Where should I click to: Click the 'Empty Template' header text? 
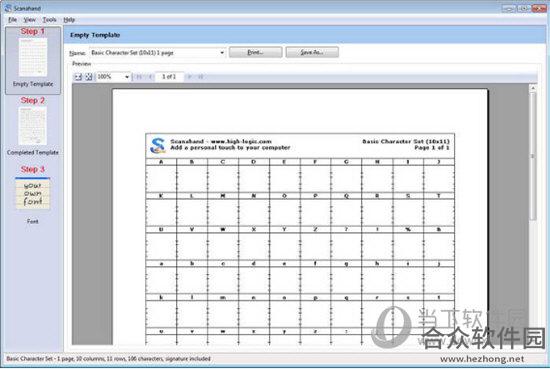[x=95, y=35]
